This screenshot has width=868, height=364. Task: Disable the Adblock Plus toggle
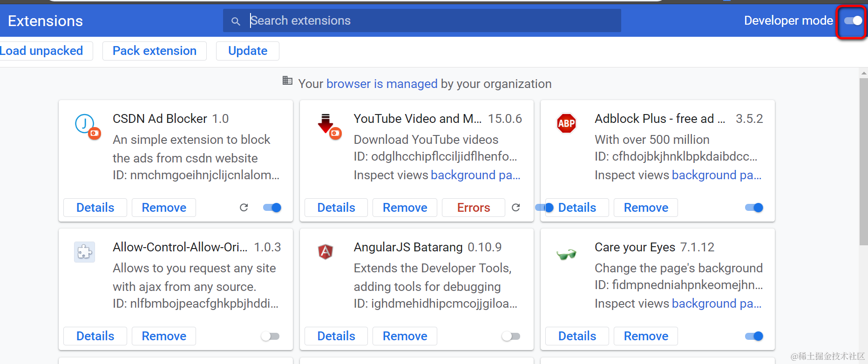754,208
